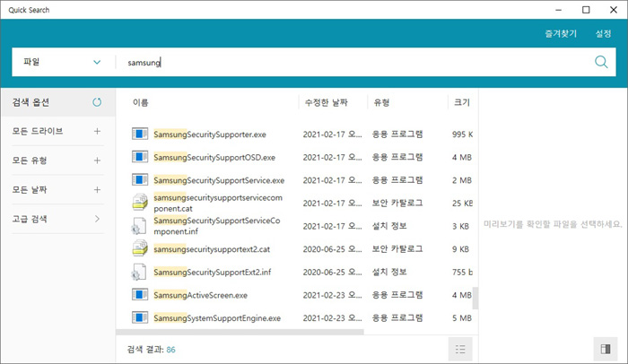
Task: Click SamsungSecuritySupportExt2.inf file icon
Action: pos(139,272)
